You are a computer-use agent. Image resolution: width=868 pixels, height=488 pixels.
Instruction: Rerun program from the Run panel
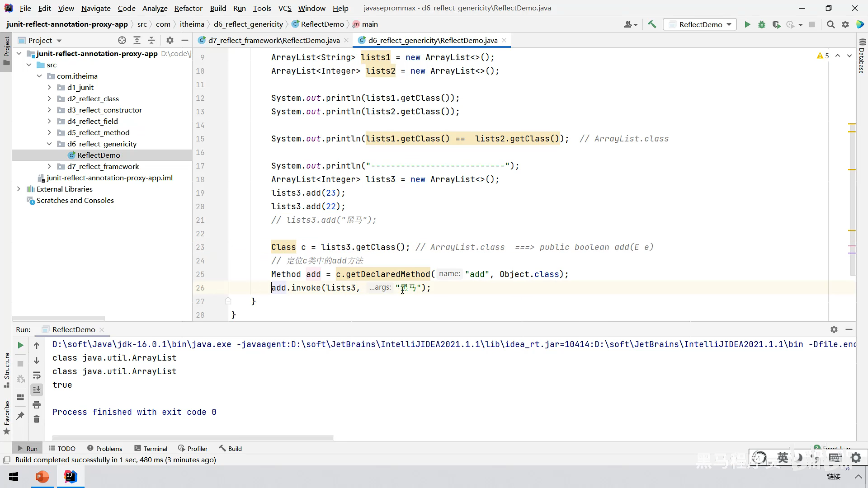[20, 345]
